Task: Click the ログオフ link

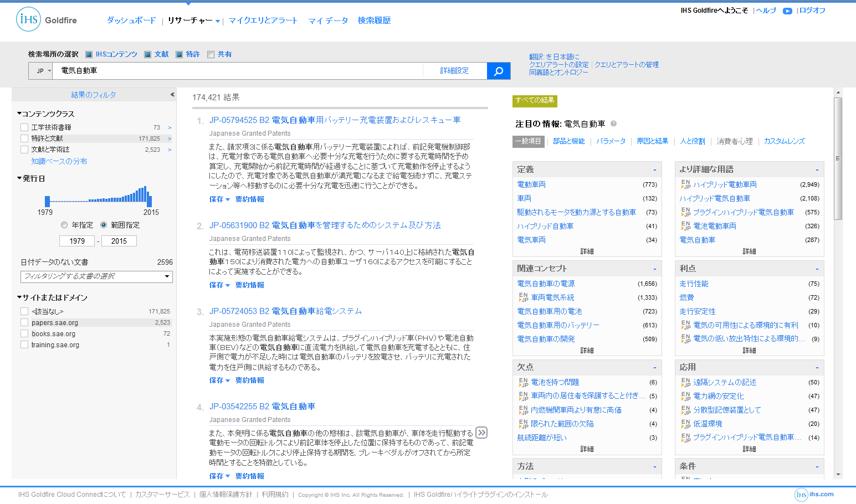Action: [x=812, y=11]
